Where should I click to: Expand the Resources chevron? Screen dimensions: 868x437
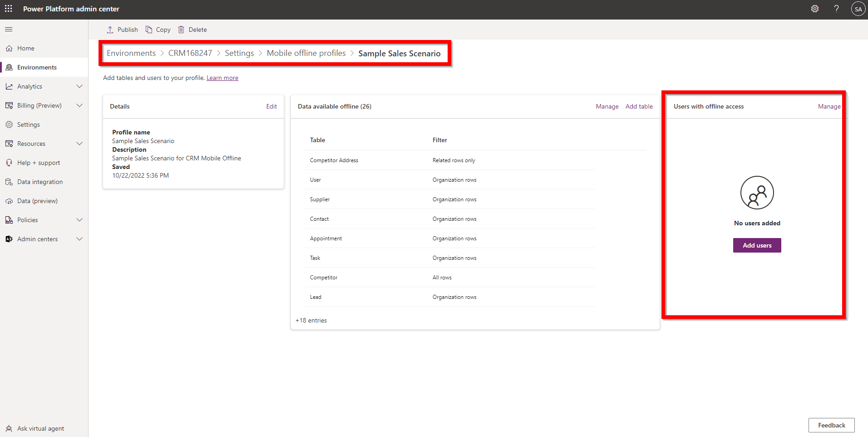tap(79, 144)
